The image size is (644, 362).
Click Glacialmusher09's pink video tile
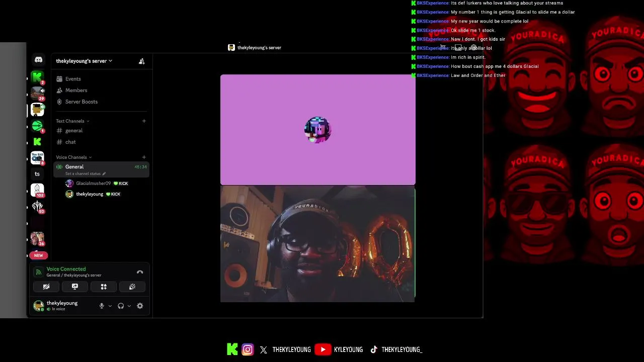tap(317, 130)
